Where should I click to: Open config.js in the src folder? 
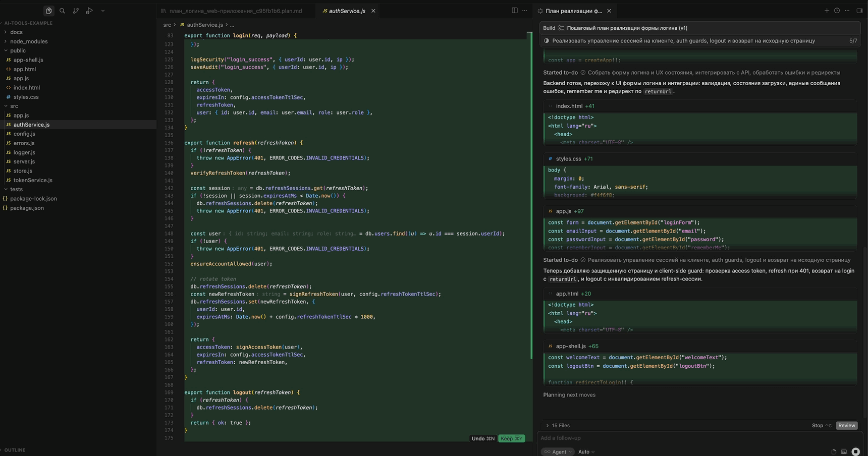pyautogui.click(x=24, y=134)
